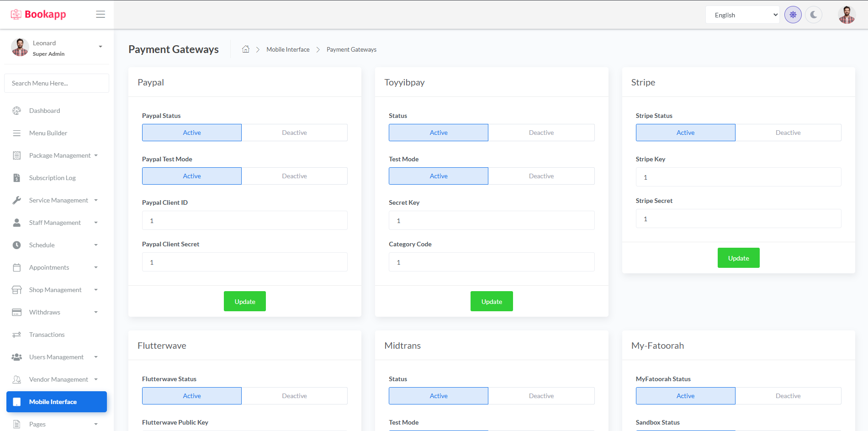Enable dark mode with the moon icon

coord(814,14)
